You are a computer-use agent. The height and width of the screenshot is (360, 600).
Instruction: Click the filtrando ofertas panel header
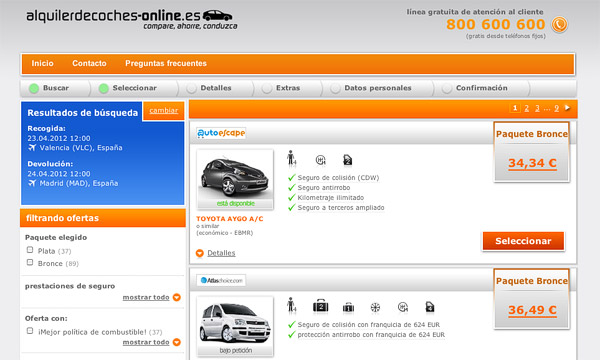click(x=103, y=218)
